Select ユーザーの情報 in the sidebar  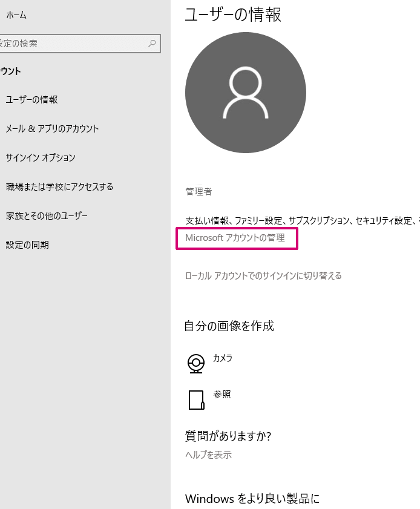coord(31,100)
